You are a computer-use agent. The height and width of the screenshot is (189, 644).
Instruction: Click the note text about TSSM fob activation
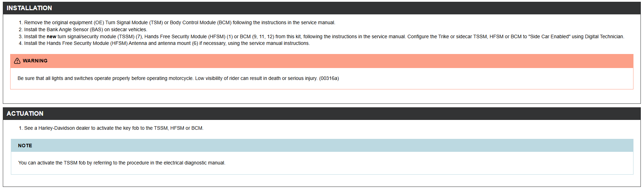coord(121,163)
